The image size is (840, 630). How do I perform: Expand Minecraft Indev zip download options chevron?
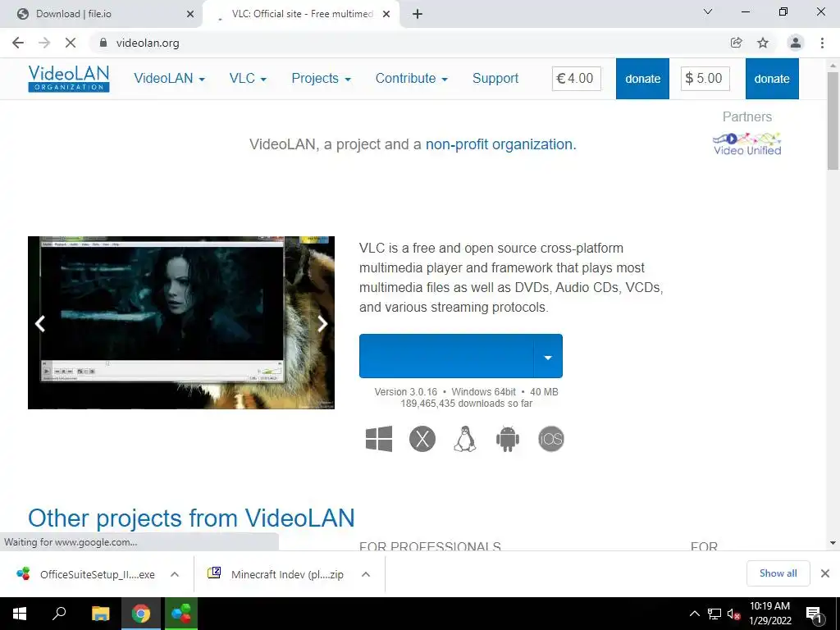tap(366, 574)
